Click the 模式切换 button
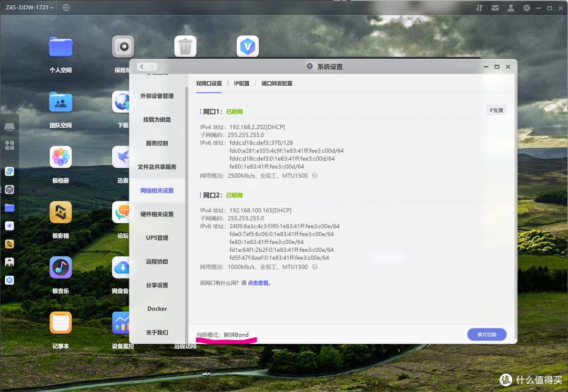This screenshot has width=568, height=392. click(x=486, y=334)
